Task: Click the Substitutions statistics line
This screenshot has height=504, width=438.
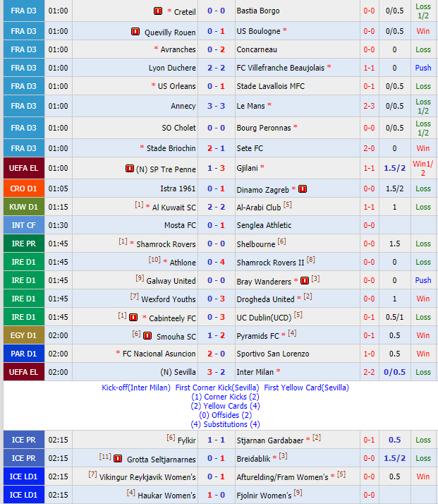Action: click(x=225, y=424)
